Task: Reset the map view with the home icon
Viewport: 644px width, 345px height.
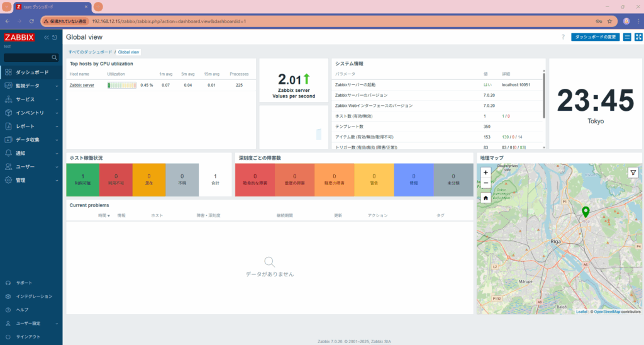Action: [486, 198]
